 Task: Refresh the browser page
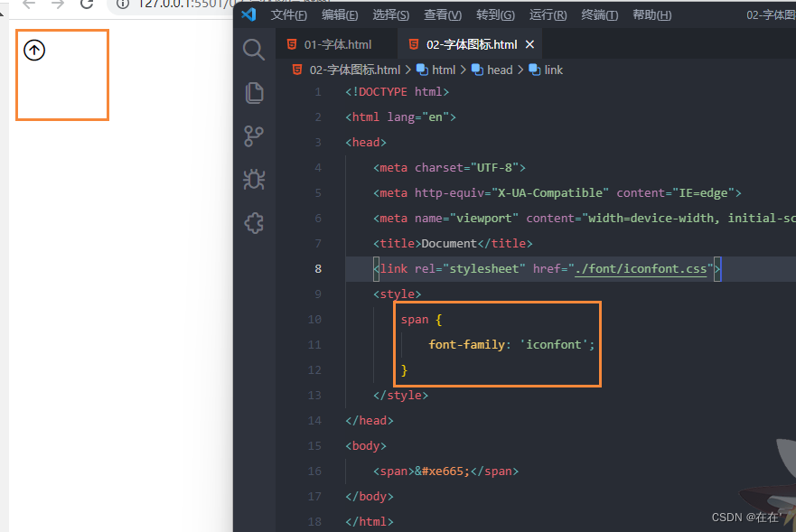pyautogui.click(x=86, y=6)
